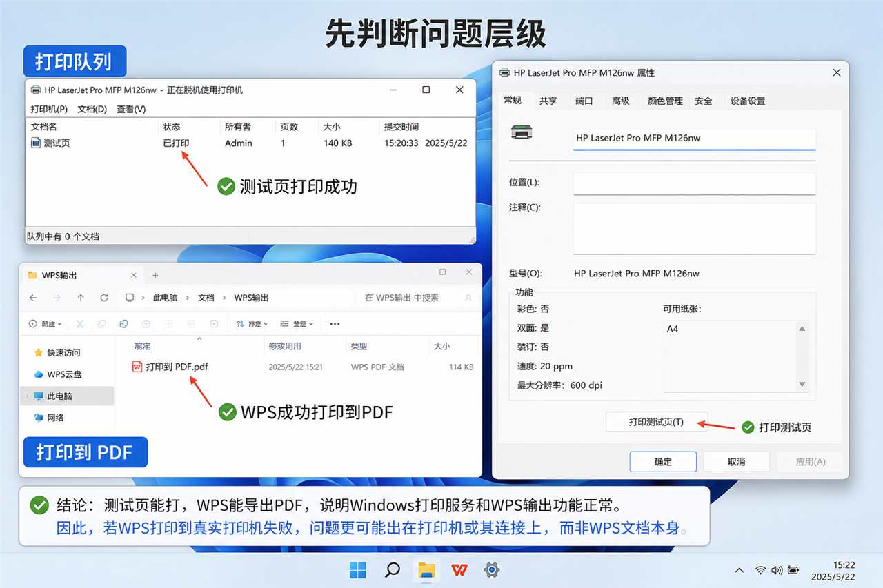Click the Cut scissors icon in Explorer toolbar
The height and width of the screenshot is (588, 883).
coord(79,323)
